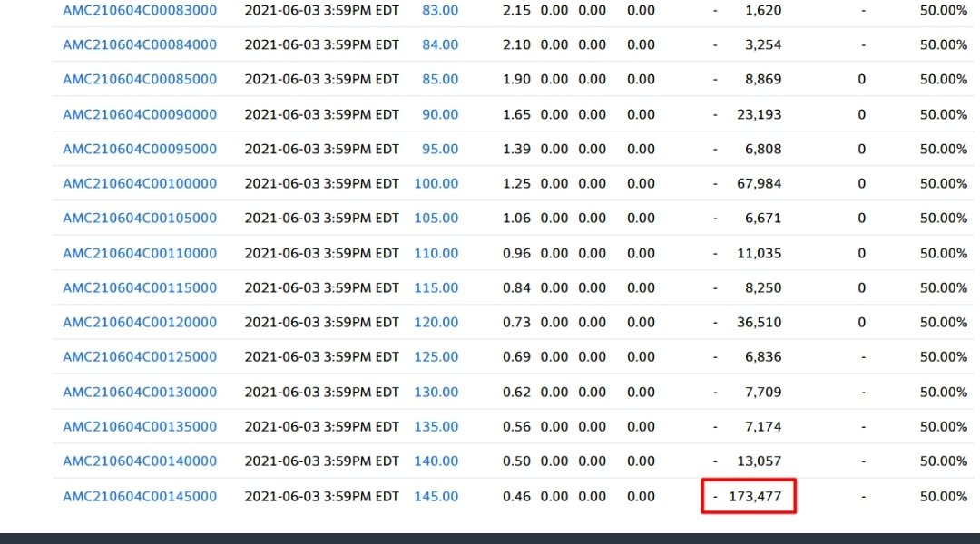
Task: Click the 84.00 strike price link
Action: (x=440, y=45)
